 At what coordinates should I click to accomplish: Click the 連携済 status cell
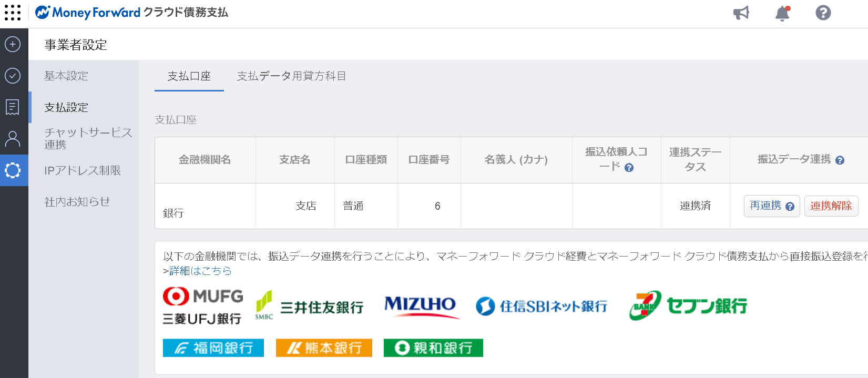click(x=696, y=206)
